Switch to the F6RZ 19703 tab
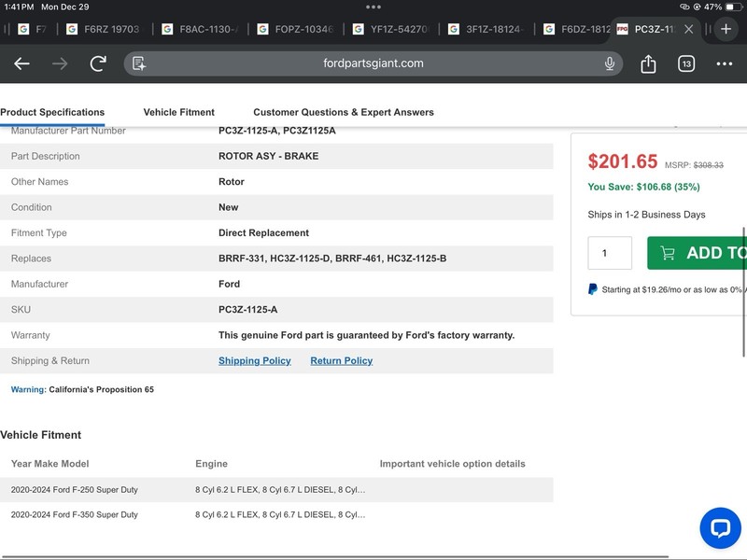Image resolution: width=747 pixels, height=560 pixels. click(105, 29)
